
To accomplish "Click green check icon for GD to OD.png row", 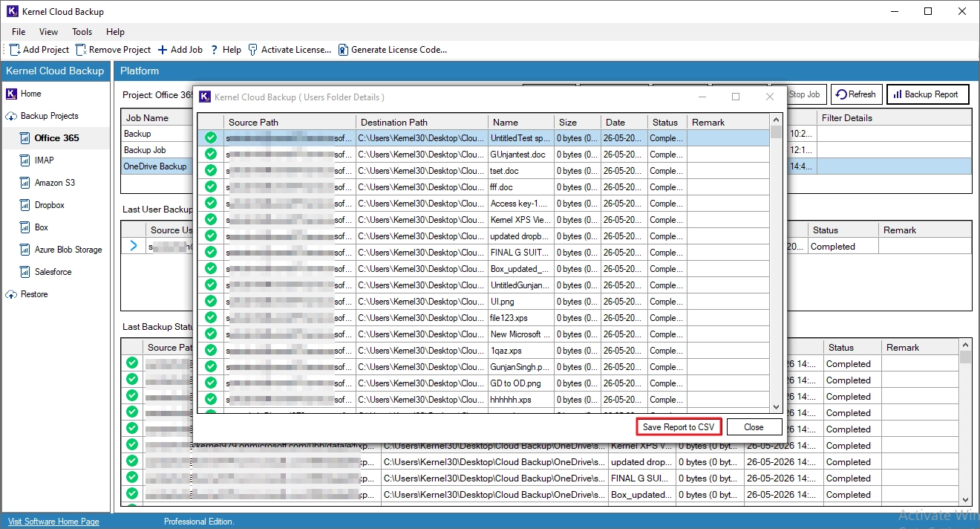I will click(211, 383).
